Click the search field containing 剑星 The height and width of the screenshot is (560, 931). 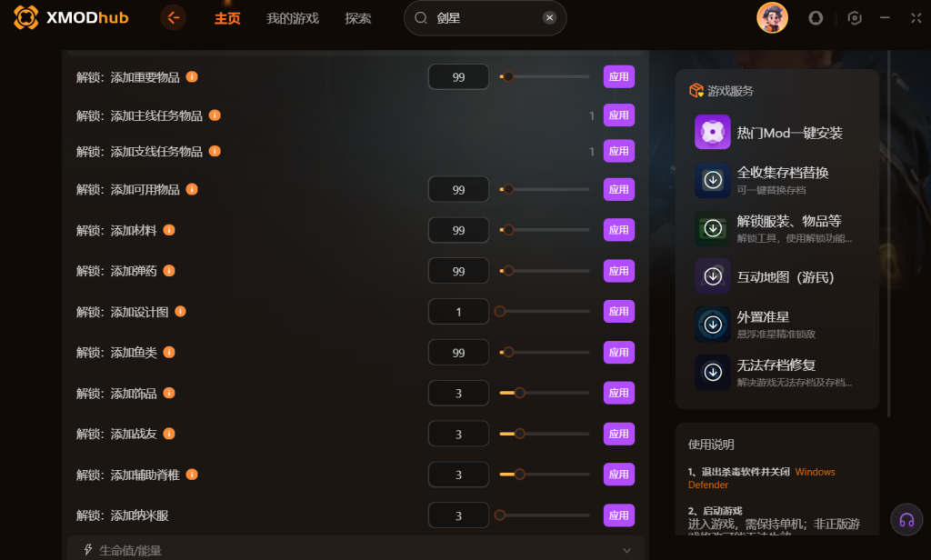[486, 18]
